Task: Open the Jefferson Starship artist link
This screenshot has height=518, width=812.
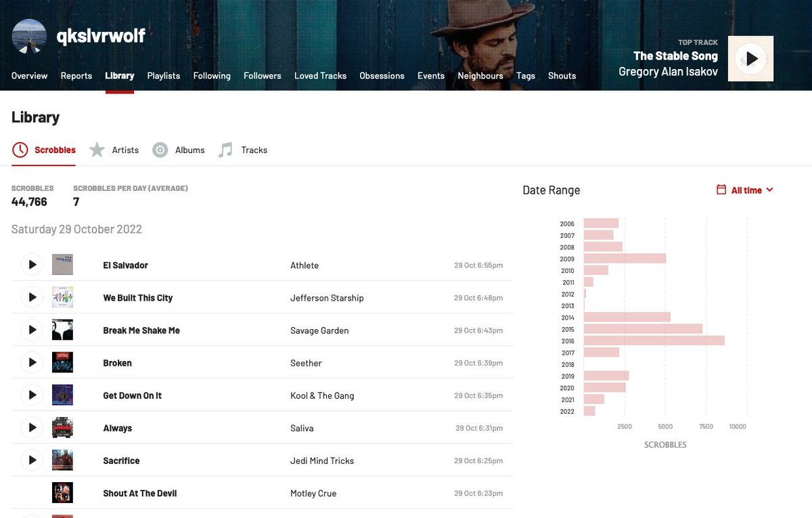Action: [x=327, y=298]
